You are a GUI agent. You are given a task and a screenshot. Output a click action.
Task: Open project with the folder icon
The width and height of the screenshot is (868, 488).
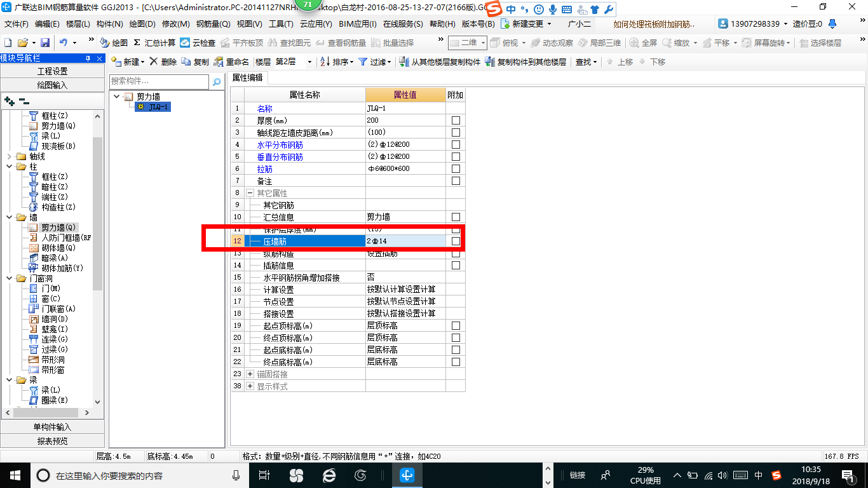(x=22, y=43)
